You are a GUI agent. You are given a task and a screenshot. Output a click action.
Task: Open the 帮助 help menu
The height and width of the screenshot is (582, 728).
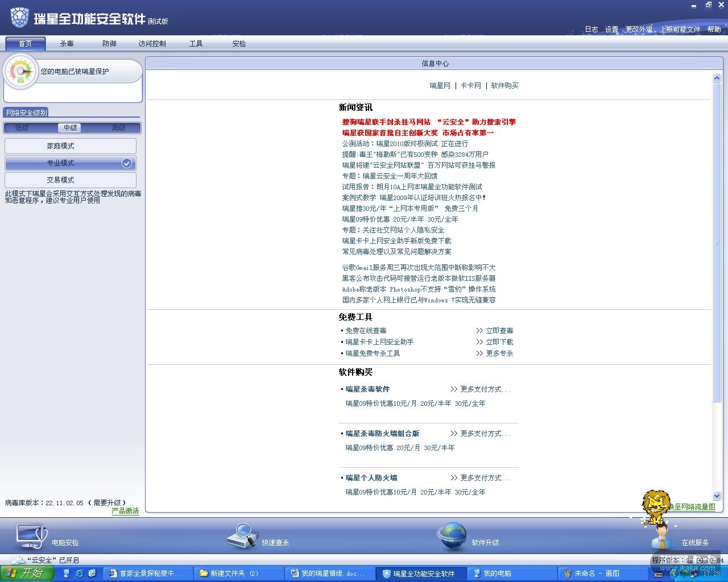(714, 30)
